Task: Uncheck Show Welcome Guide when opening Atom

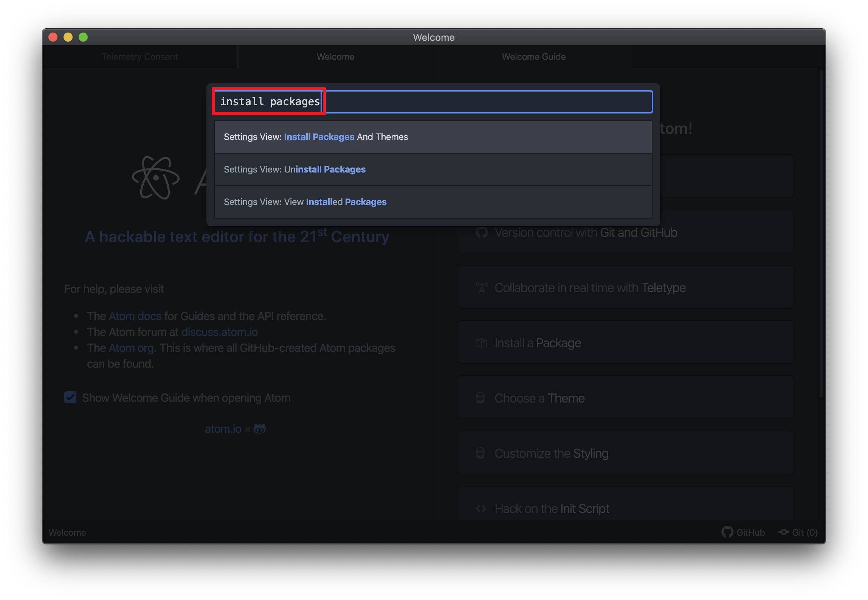Action: click(70, 398)
